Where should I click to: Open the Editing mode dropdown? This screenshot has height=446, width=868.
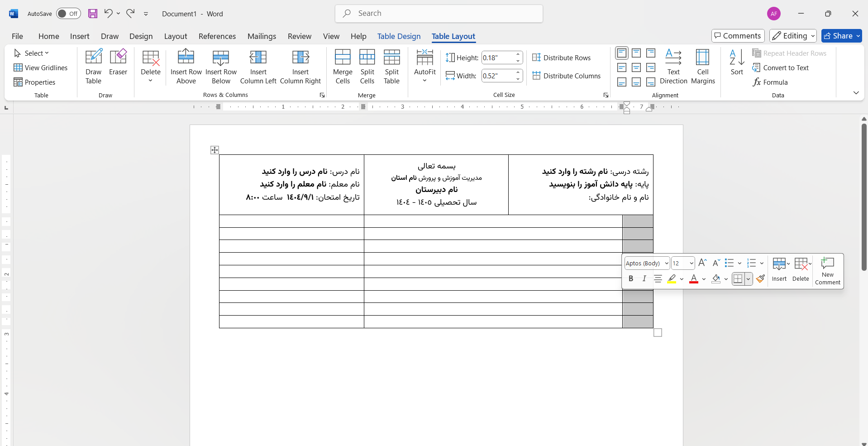(x=793, y=36)
